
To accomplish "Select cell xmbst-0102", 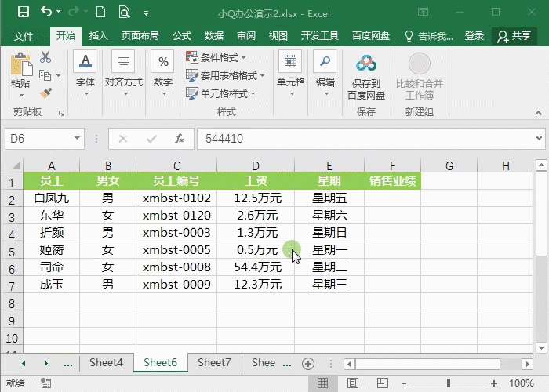I will pos(176,198).
